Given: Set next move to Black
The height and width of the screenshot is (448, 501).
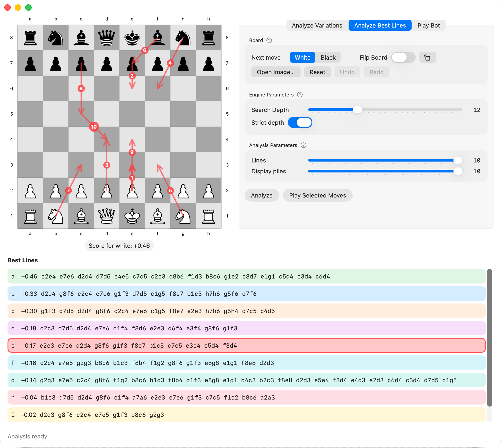Looking at the screenshot, I should click(328, 58).
